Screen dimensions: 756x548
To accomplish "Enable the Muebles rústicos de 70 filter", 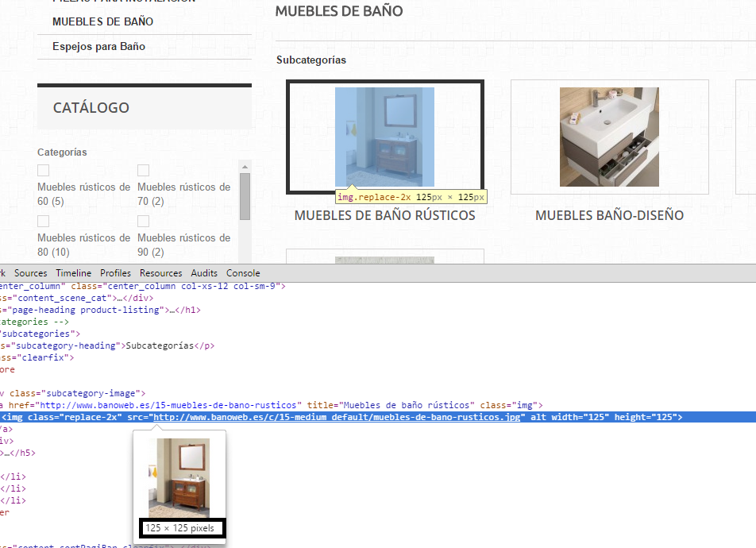I will coord(144,171).
